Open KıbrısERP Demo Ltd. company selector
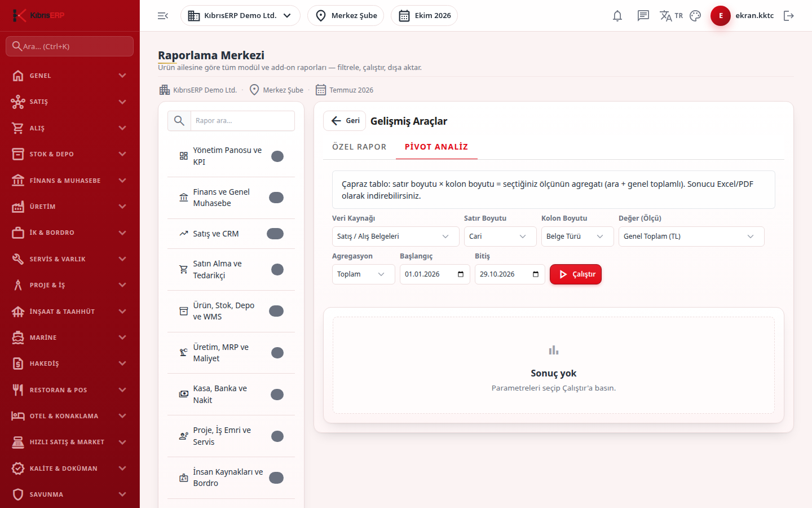Viewport: 812px width, 508px height. (x=240, y=16)
